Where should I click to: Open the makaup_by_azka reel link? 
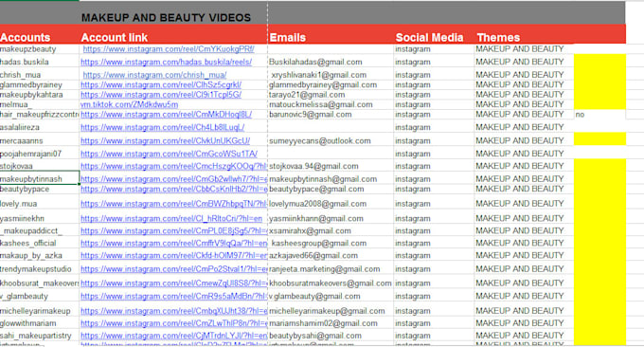[173, 256]
